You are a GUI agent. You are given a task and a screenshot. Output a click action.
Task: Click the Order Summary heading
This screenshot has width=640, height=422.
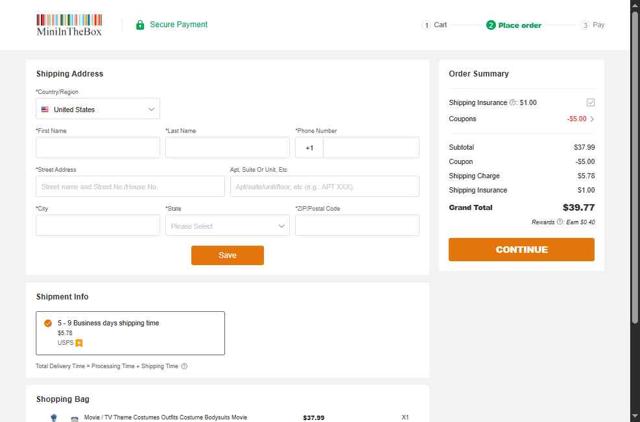tap(479, 74)
